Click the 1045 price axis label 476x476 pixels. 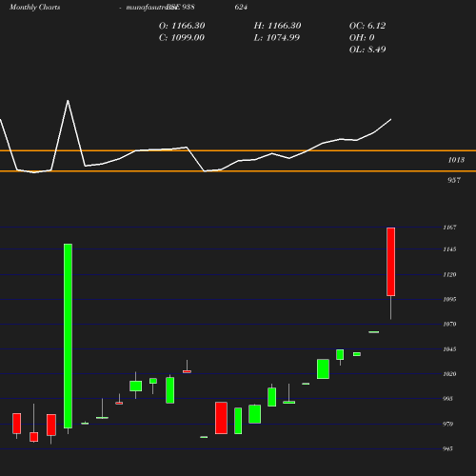(449, 349)
